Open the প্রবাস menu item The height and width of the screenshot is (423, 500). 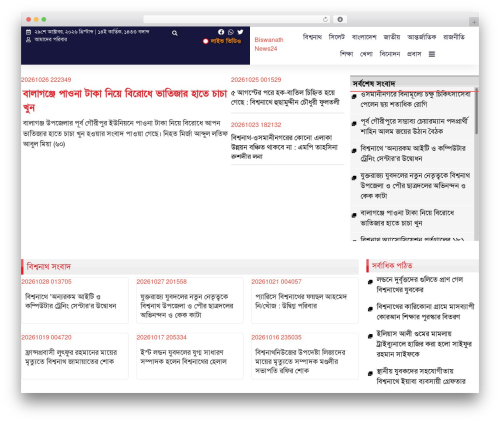coord(414,54)
